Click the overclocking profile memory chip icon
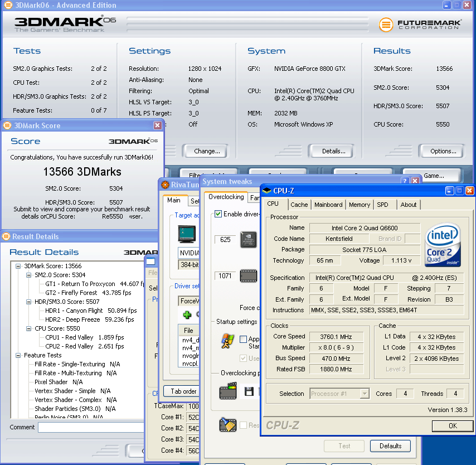Viewport: 476px width, 465px height. pos(227,392)
